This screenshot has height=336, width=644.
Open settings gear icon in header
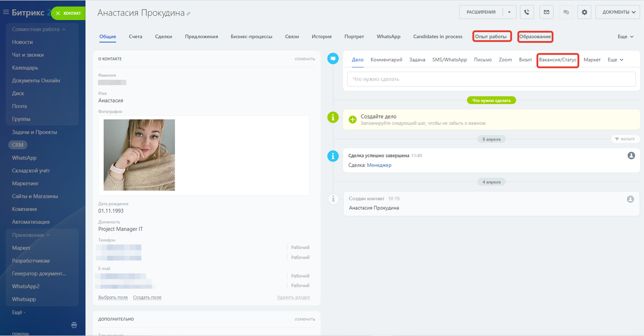585,12
